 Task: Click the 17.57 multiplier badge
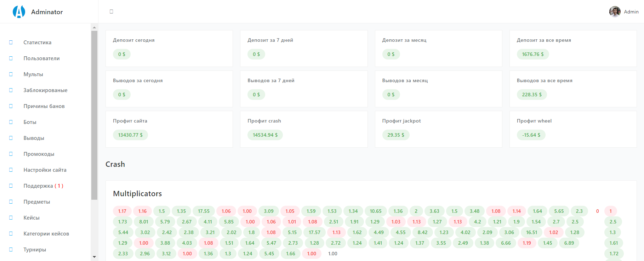314,232
